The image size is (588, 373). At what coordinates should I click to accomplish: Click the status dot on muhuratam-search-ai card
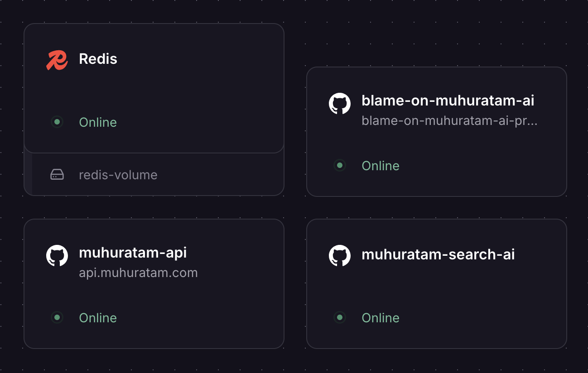[x=340, y=317]
